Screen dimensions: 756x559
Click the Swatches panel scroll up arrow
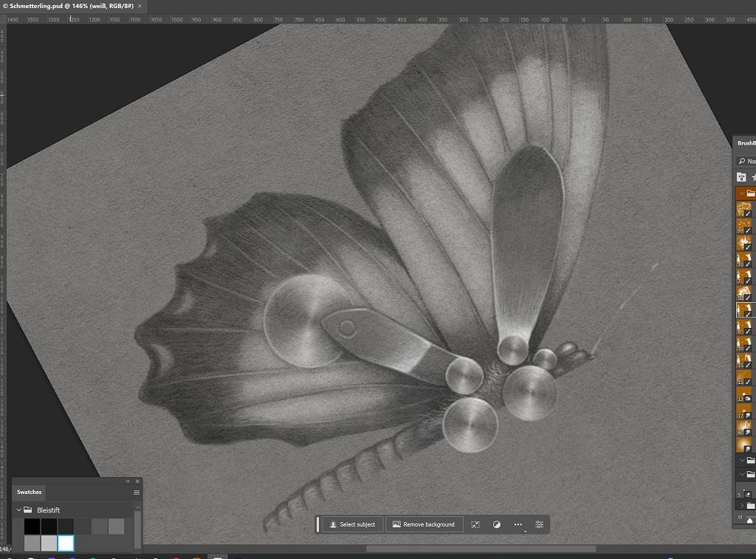138,507
